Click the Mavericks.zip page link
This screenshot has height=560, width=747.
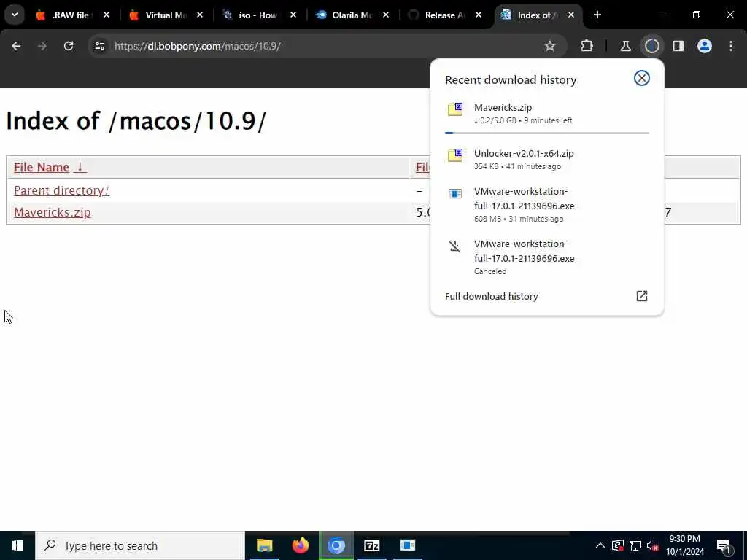pos(53,212)
